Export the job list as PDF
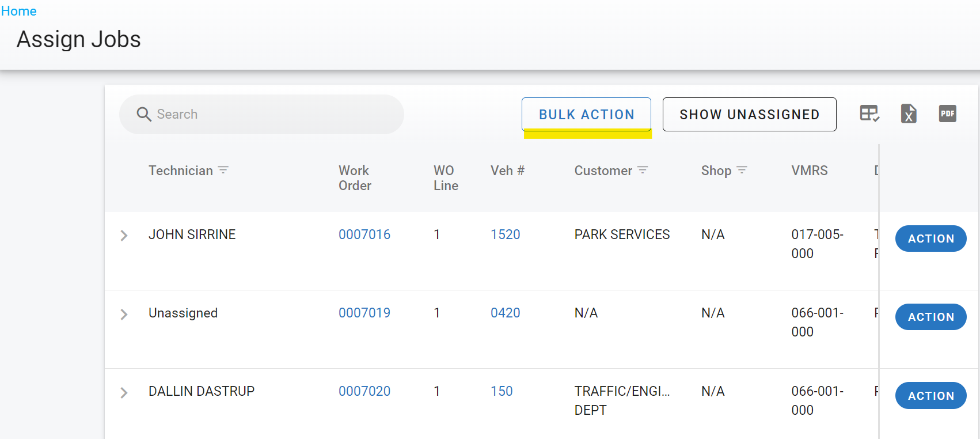 point(947,113)
